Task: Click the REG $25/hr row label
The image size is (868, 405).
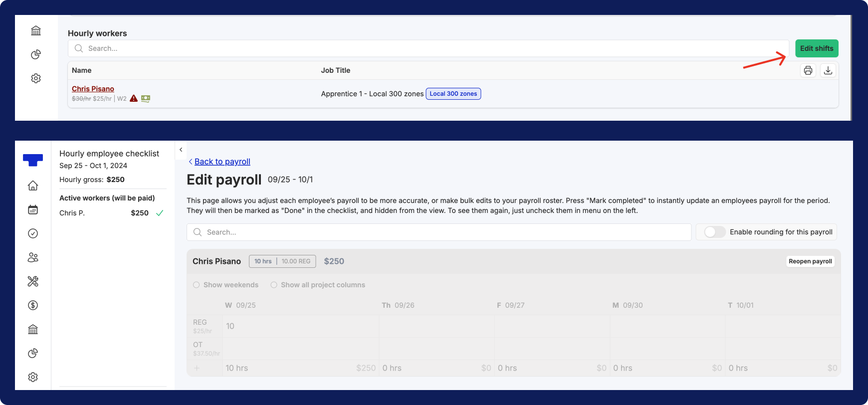Action: tap(203, 326)
